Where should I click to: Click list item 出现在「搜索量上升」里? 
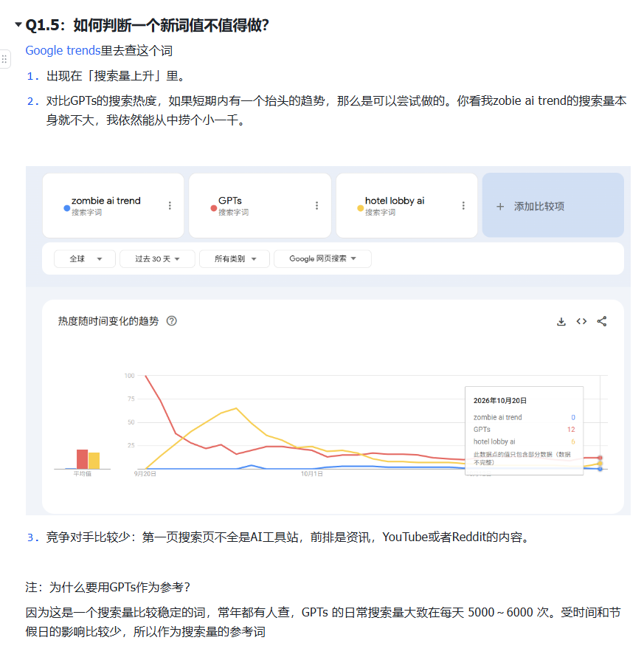(115, 76)
